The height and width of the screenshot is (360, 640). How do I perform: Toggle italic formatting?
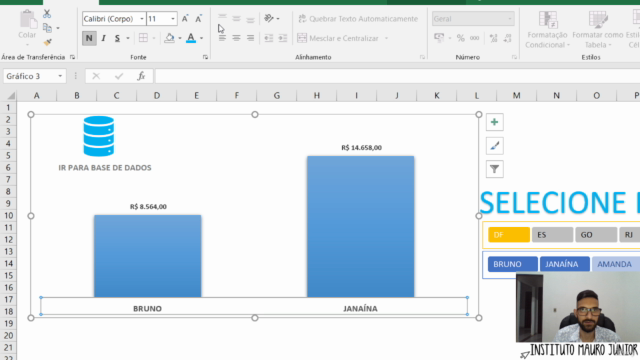coord(103,38)
